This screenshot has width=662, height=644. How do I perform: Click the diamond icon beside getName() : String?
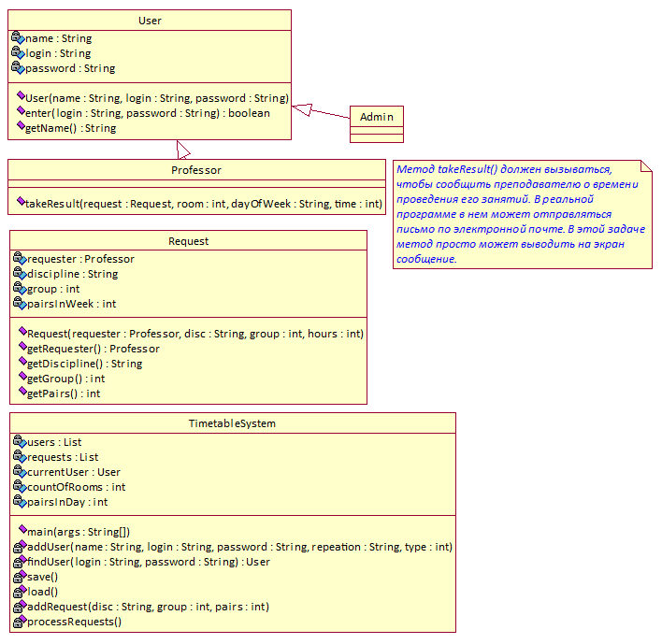coord(21,126)
